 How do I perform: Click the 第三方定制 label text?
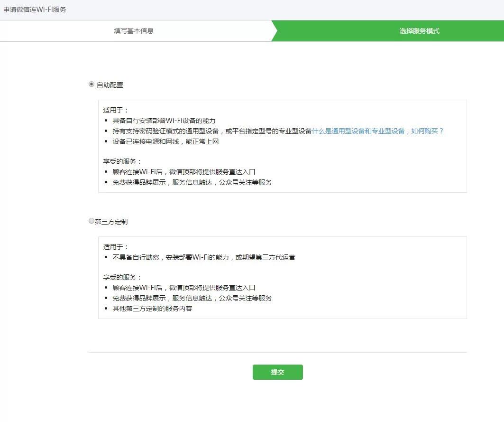pos(111,222)
